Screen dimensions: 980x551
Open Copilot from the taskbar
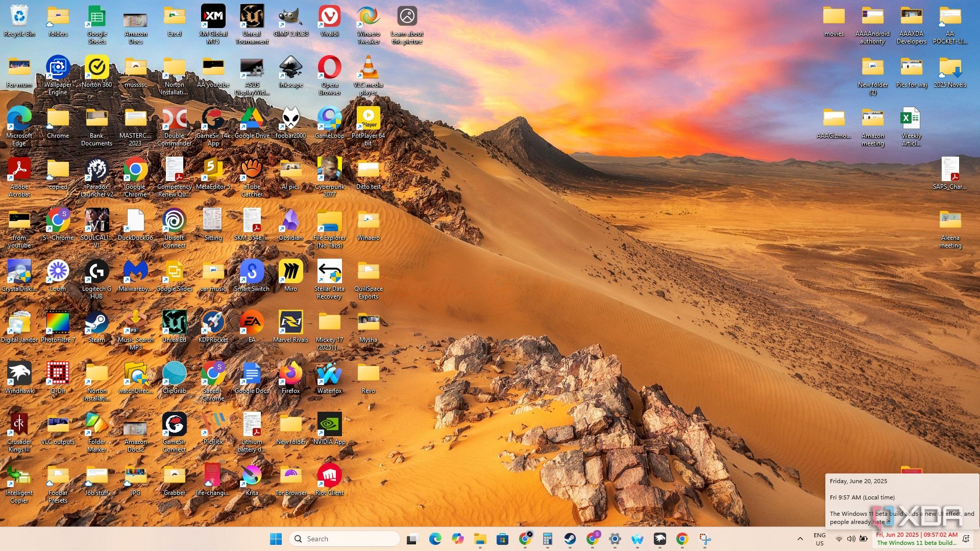coord(457,539)
